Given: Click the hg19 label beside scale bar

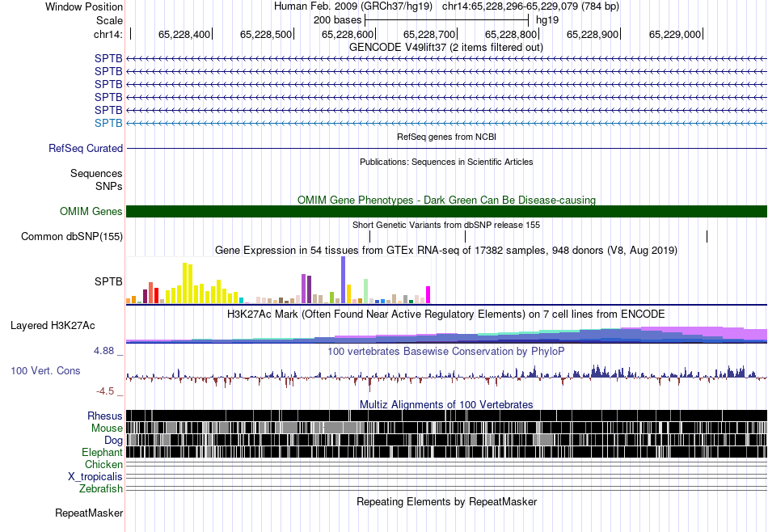Looking at the screenshot, I should [547, 20].
